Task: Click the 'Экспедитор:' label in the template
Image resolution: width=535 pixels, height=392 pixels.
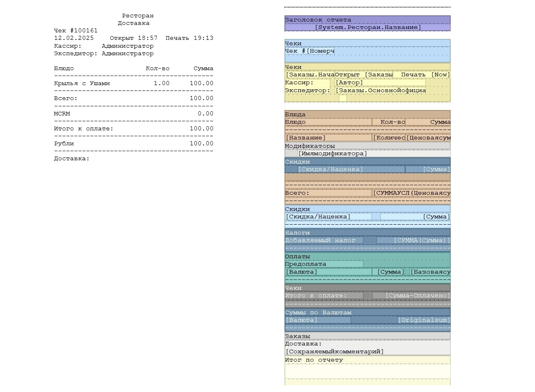Action: pyautogui.click(x=307, y=90)
